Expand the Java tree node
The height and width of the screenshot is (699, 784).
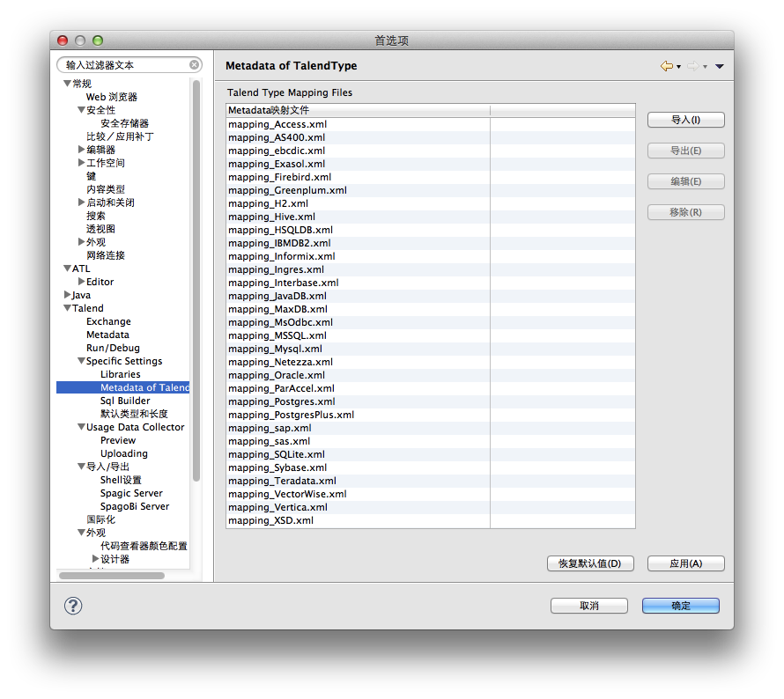pos(68,295)
